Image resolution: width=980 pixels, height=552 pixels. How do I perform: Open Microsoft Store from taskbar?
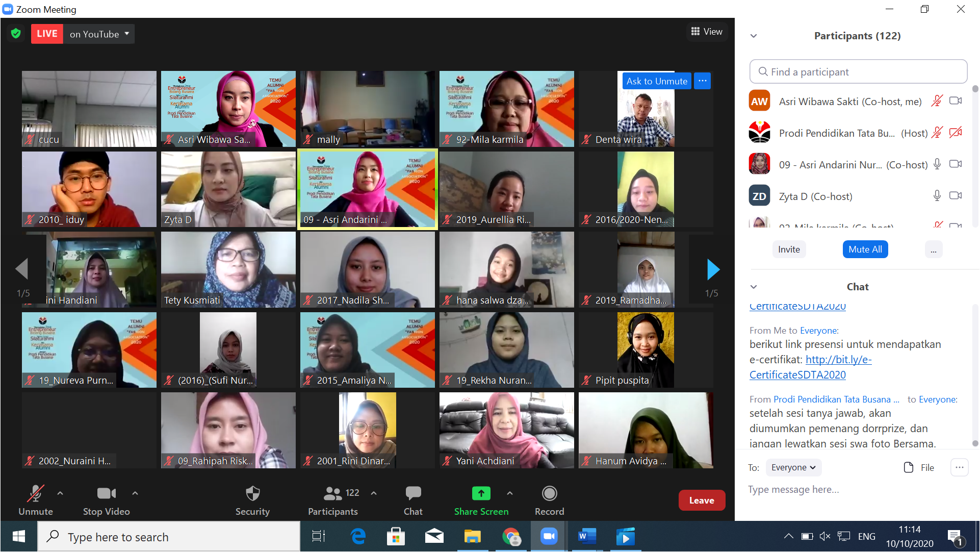click(x=396, y=536)
